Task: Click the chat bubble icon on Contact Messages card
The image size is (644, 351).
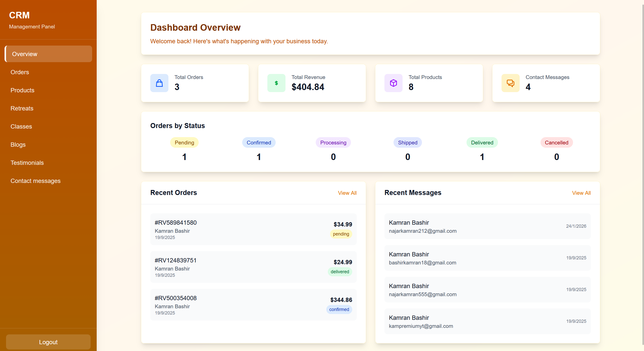Action: 510,83
